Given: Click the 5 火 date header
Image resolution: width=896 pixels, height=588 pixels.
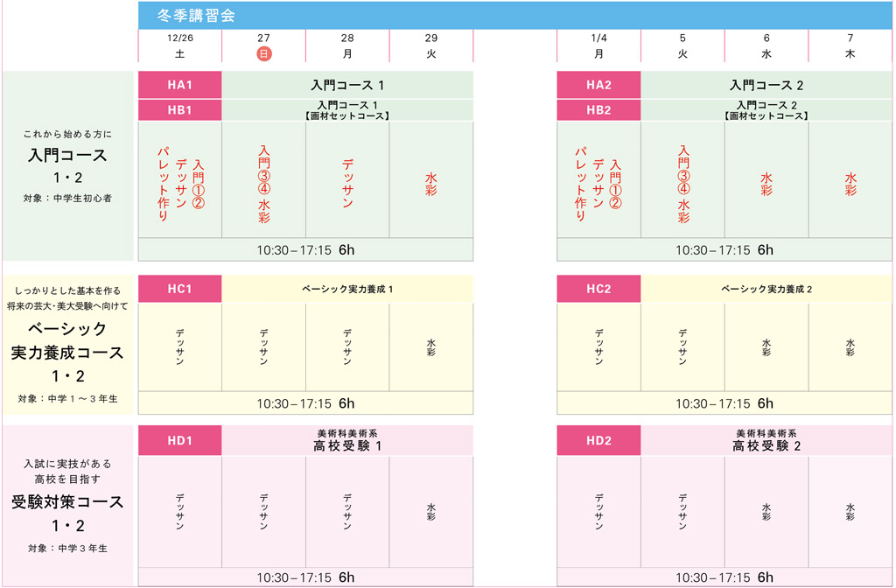Looking at the screenshot, I should (x=682, y=45).
